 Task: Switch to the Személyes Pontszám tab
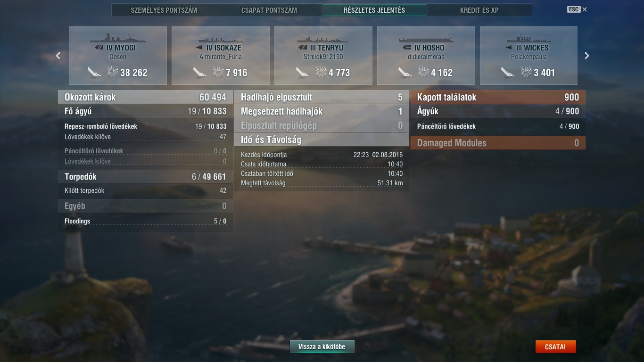(x=164, y=10)
